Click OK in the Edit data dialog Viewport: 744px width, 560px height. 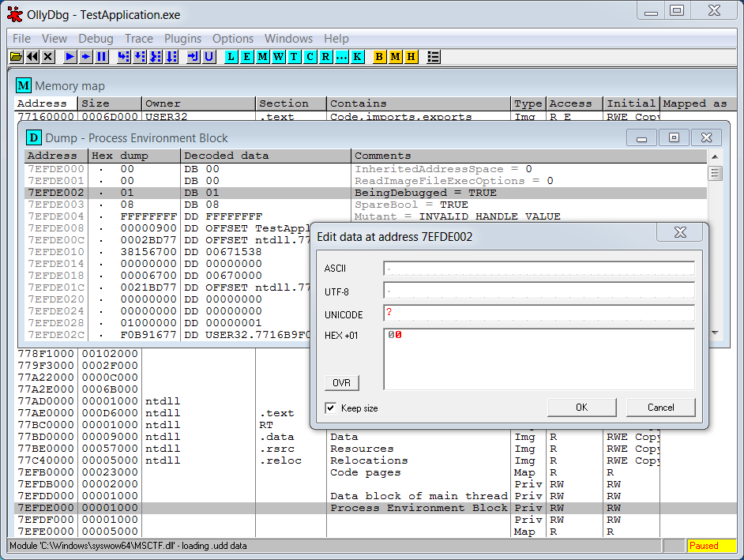tap(581, 408)
